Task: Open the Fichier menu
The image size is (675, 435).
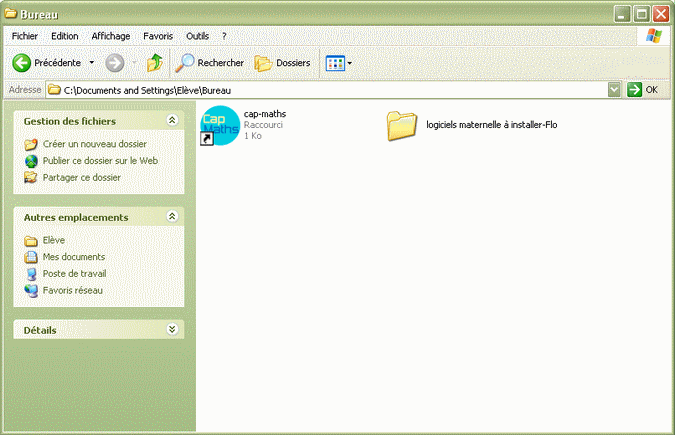Action: click(25, 36)
